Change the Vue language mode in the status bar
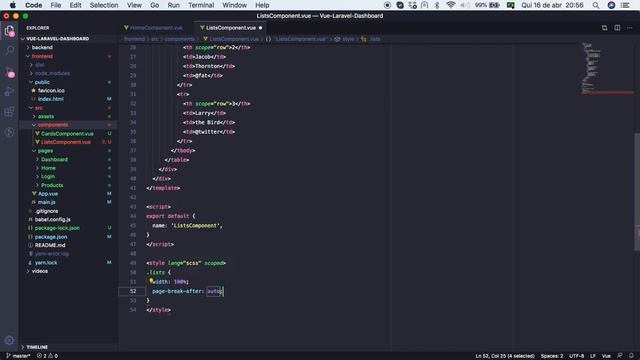The height and width of the screenshot is (360, 640). [x=606, y=356]
